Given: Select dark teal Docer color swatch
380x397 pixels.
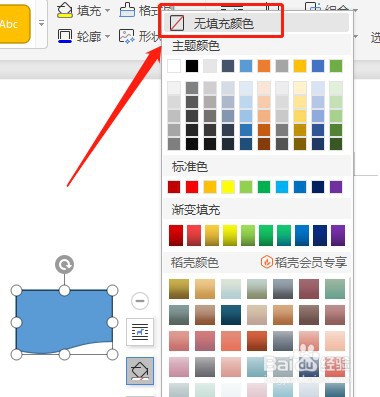Looking at the screenshot, I should 231,315.
